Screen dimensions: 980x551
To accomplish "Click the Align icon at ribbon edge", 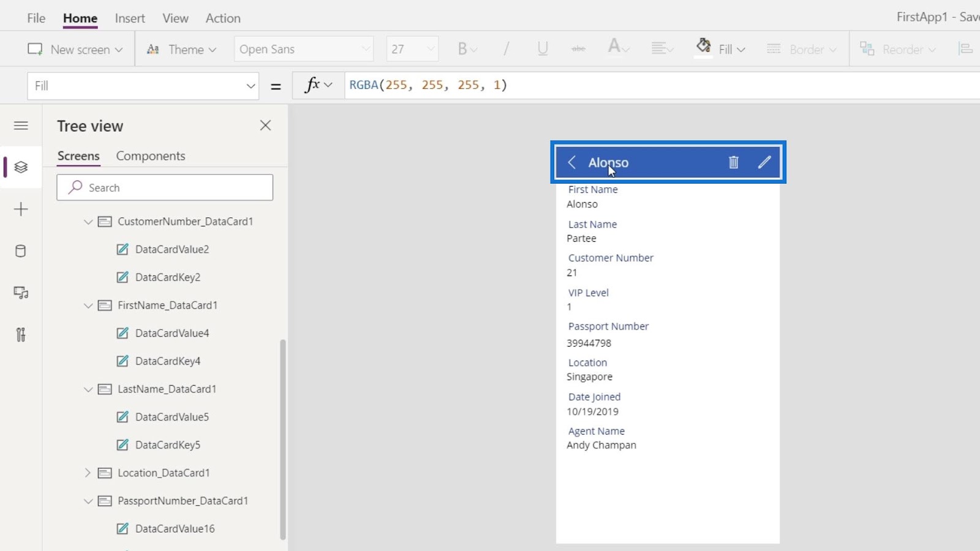I will click(965, 49).
